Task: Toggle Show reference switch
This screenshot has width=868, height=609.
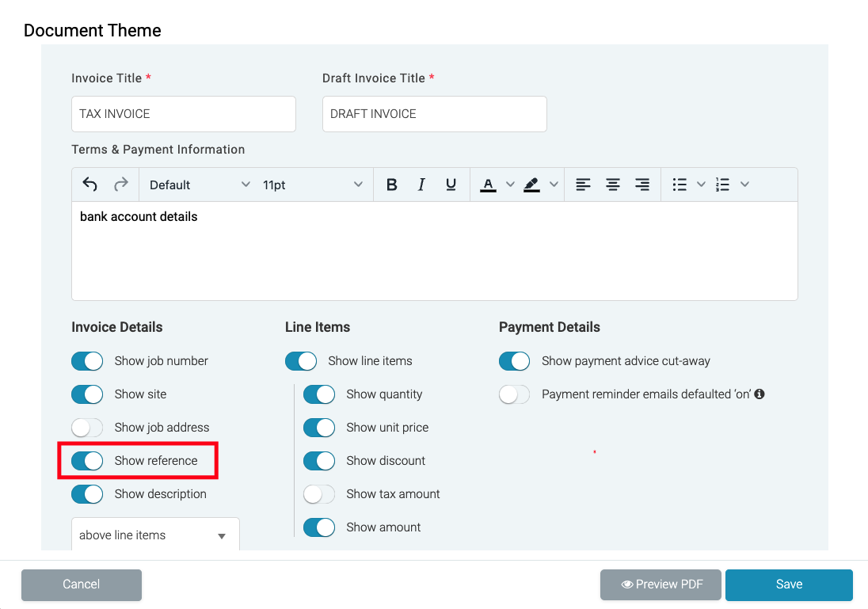Action: pos(87,461)
